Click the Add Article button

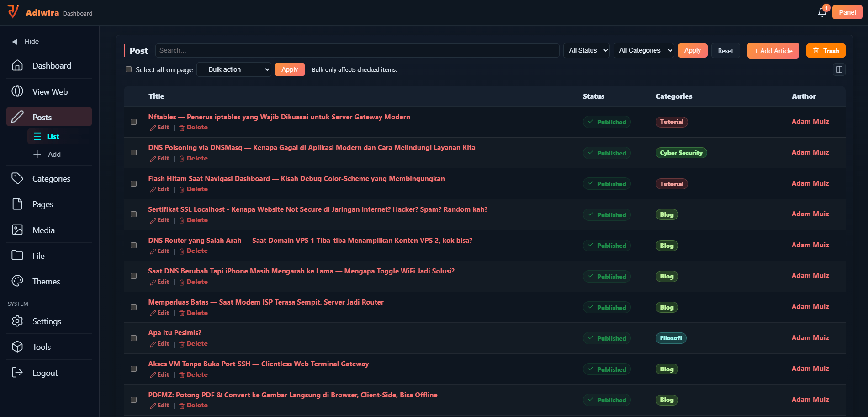coord(773,51)
